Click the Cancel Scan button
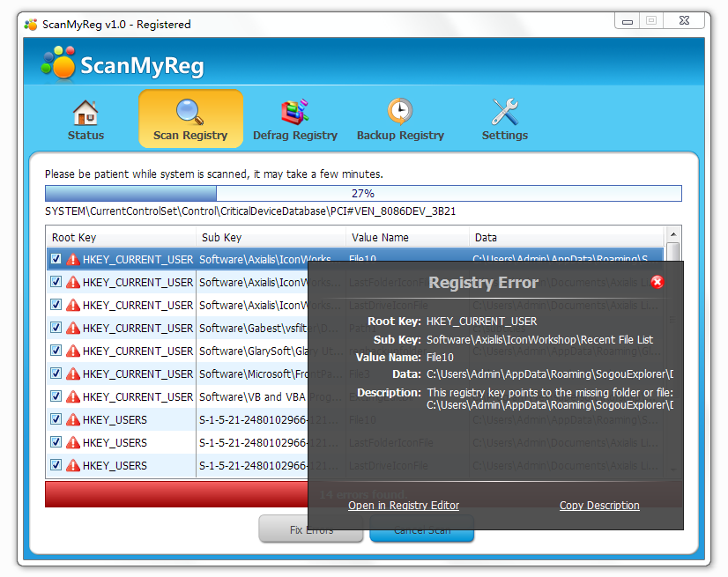Image resolution: width=728 pixels, height=577 pixels. 421,529
